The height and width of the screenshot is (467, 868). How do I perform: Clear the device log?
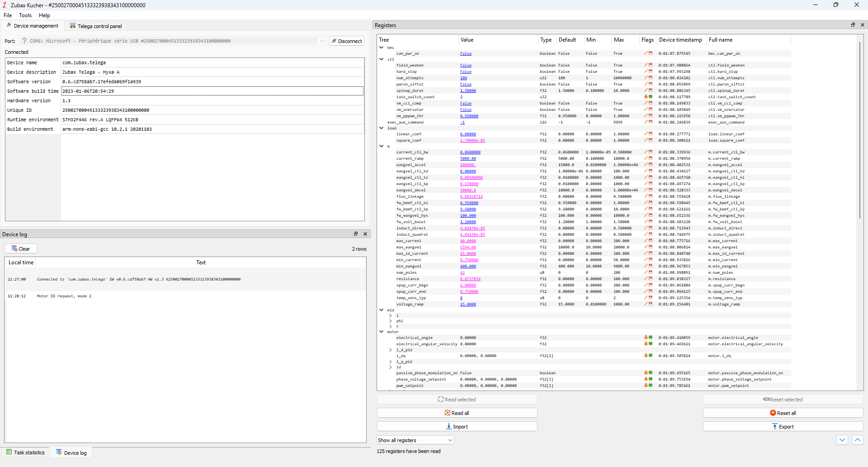coord(21,249)
